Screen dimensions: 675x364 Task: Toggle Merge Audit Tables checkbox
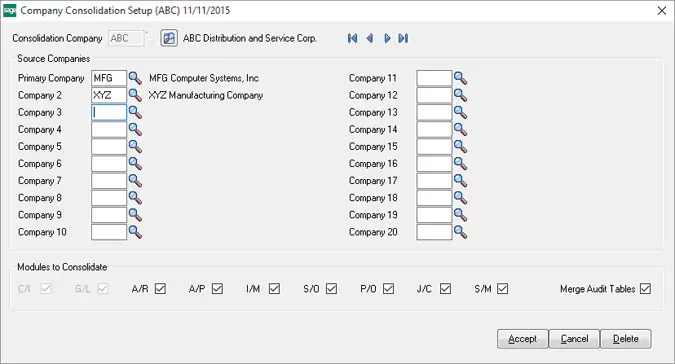645,289
